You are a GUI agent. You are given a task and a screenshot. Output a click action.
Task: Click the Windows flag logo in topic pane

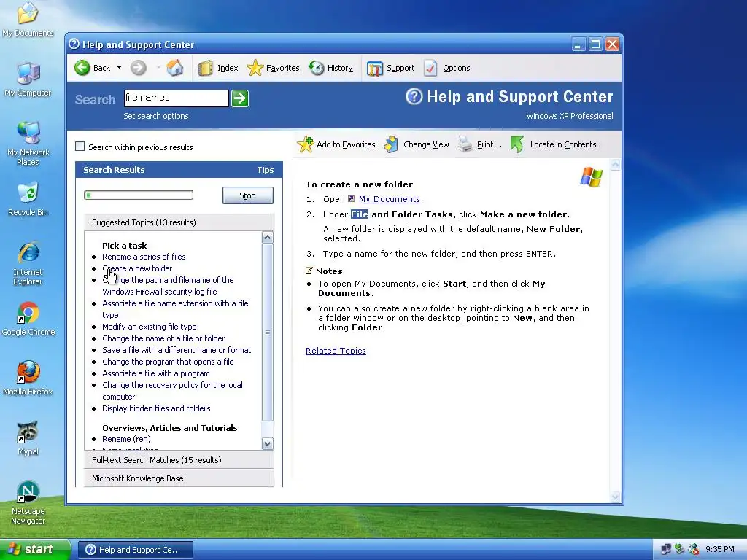[x=591, y=176]
